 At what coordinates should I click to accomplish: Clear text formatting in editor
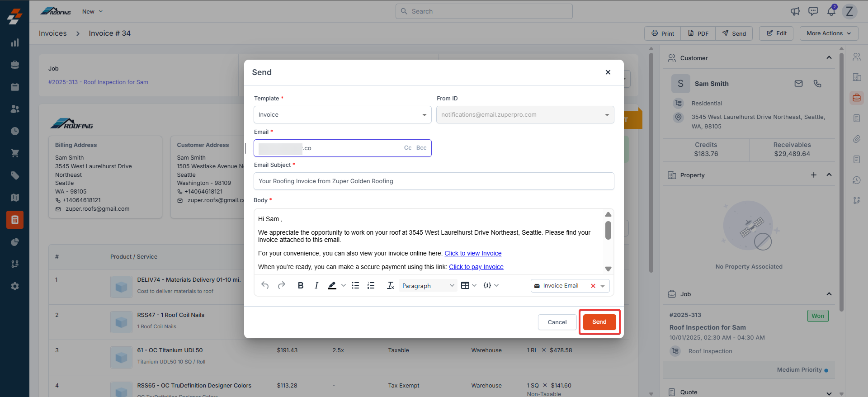pos(391,285)
